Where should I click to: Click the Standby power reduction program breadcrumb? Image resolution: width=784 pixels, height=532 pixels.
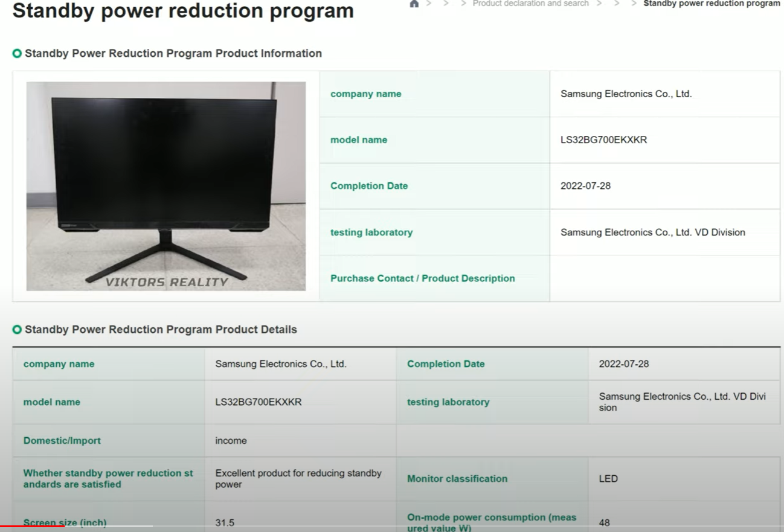[x=712, y=4]
